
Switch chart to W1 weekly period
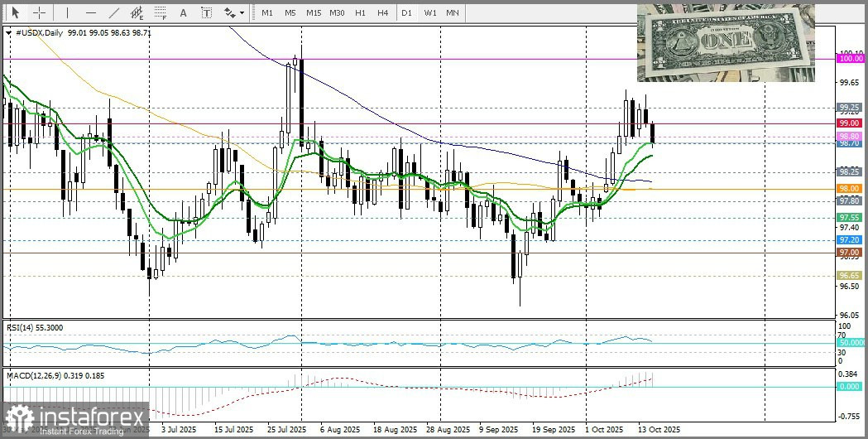[429, 13]
